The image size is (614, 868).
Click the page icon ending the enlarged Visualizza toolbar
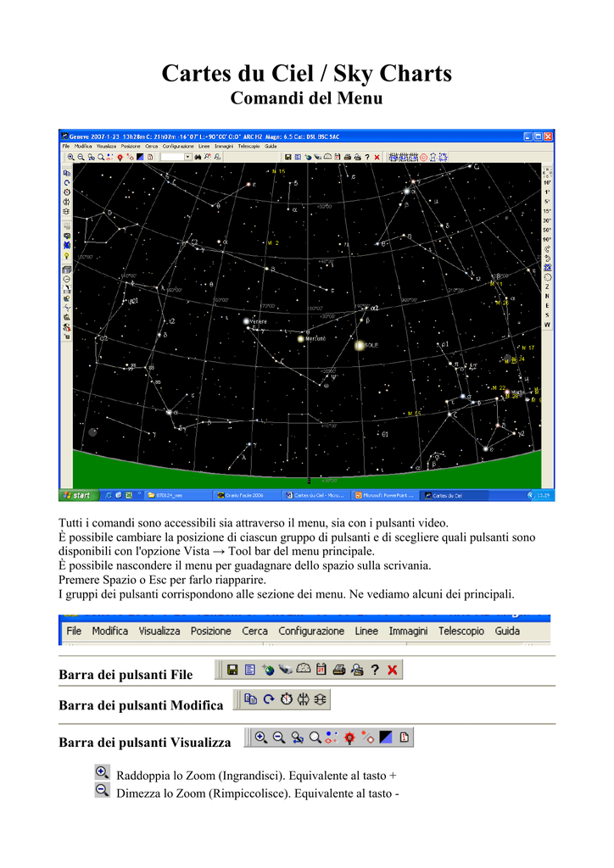pos(405,737)
